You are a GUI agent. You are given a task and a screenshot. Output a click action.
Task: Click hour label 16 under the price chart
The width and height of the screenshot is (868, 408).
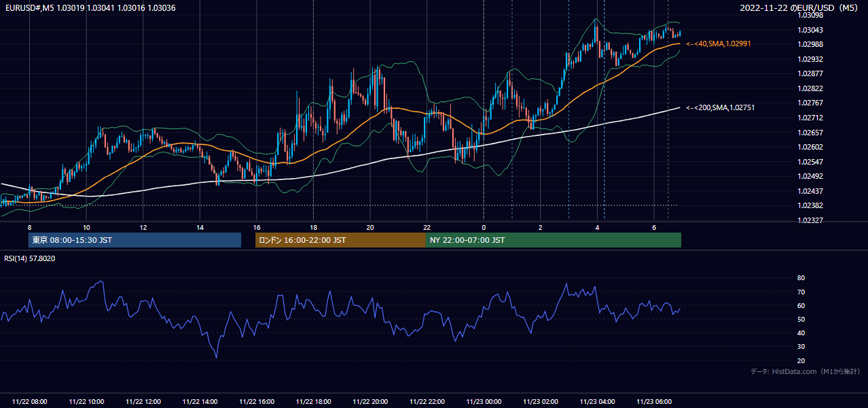257,227
